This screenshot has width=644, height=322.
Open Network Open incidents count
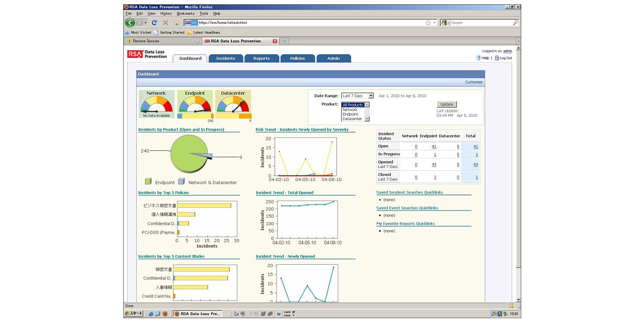[416, 147]
